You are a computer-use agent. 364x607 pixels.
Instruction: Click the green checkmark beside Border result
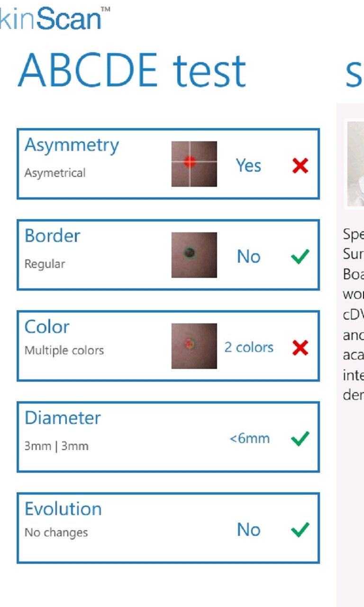(299, 257)
